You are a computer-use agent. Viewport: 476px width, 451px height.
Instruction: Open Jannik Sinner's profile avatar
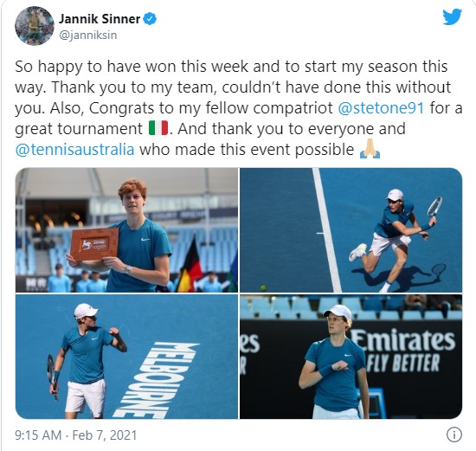point(35,26)
